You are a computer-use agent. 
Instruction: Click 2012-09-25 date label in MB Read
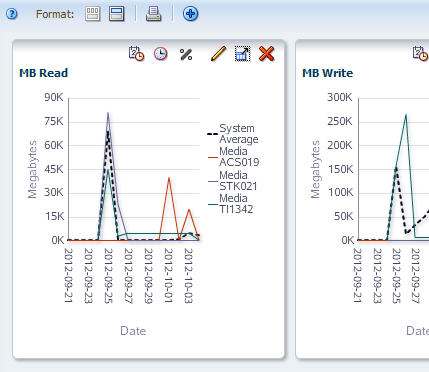click(108, 276)
